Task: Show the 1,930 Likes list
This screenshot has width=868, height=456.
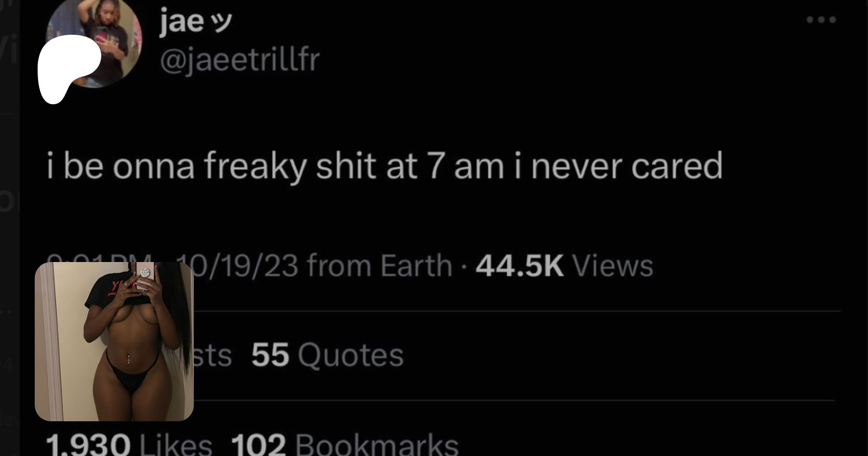Action: click(x=129, y=444)
